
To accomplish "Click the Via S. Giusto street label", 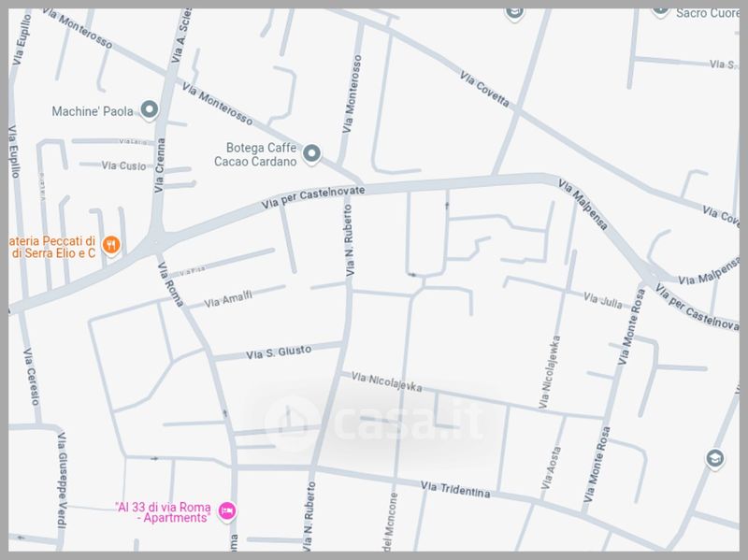I will 279,352.
